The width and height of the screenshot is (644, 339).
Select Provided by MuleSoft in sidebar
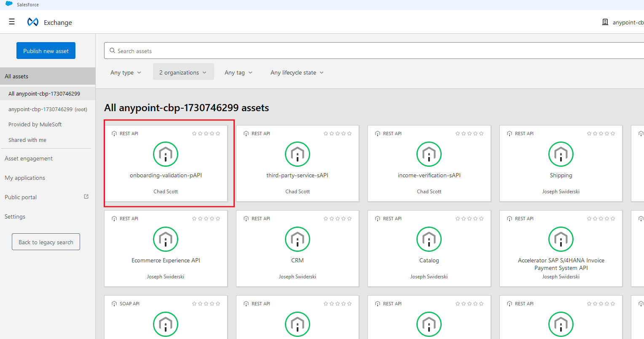[x=35, y=124]
